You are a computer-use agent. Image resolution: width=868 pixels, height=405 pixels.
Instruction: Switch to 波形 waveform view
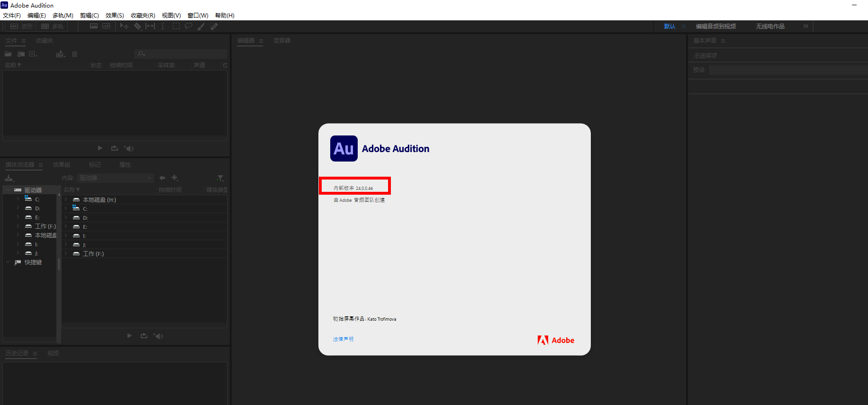[x=22, y=27]
